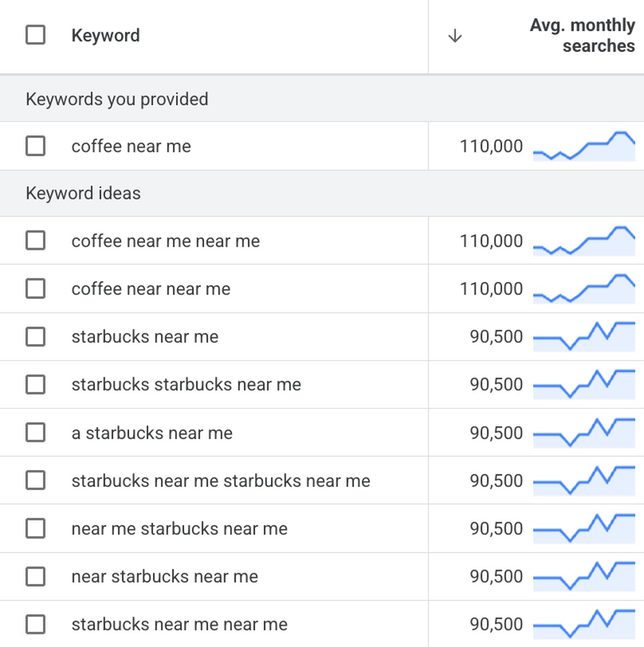Click 90,500 value for 'a starbucks near me'

pyautogui.click(x=496, y=433)
